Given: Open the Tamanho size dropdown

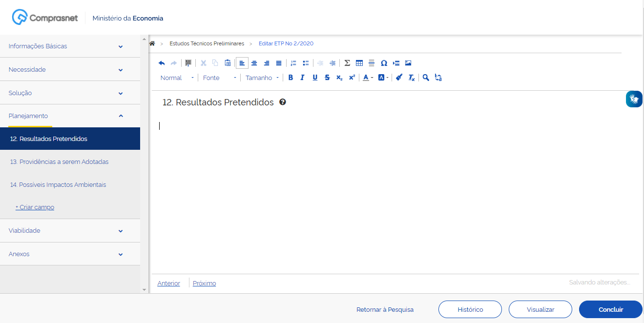Looking at the screenshot, I should [262, 78].
